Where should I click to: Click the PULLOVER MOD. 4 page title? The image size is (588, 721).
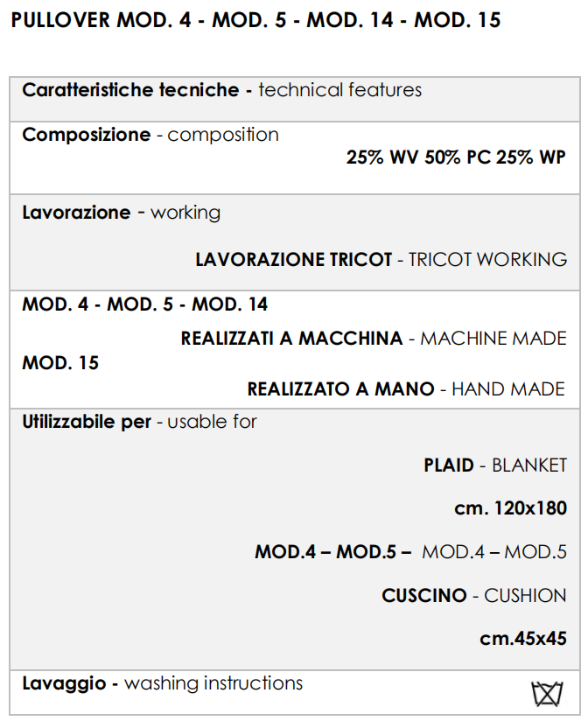pos(256,20)
